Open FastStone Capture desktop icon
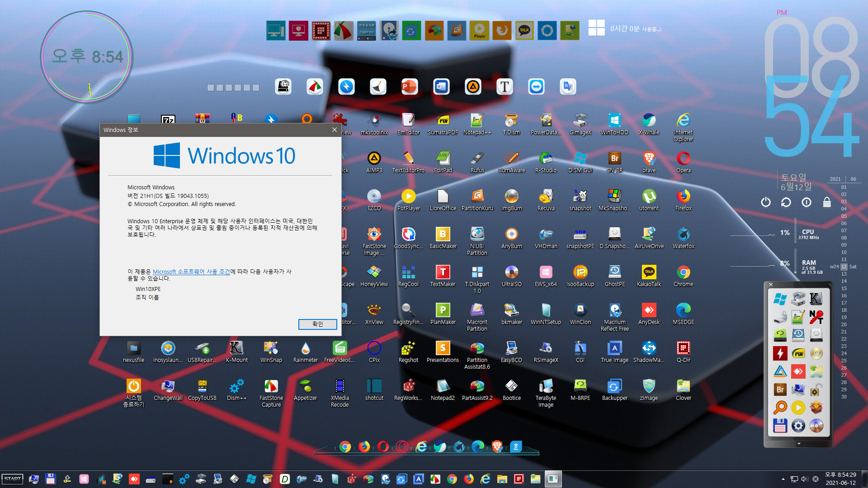This screenshot has height=488, width=868. pyautogui.click(x=271, y=393)
